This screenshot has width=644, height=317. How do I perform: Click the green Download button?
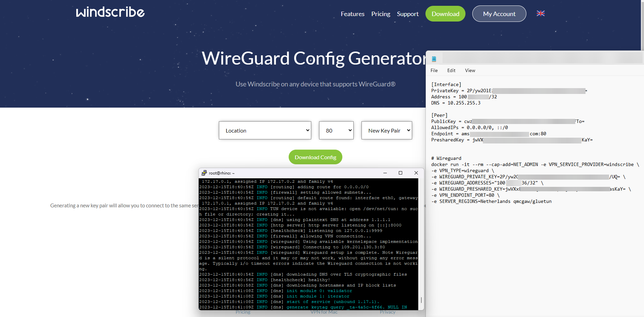point(445,14)
